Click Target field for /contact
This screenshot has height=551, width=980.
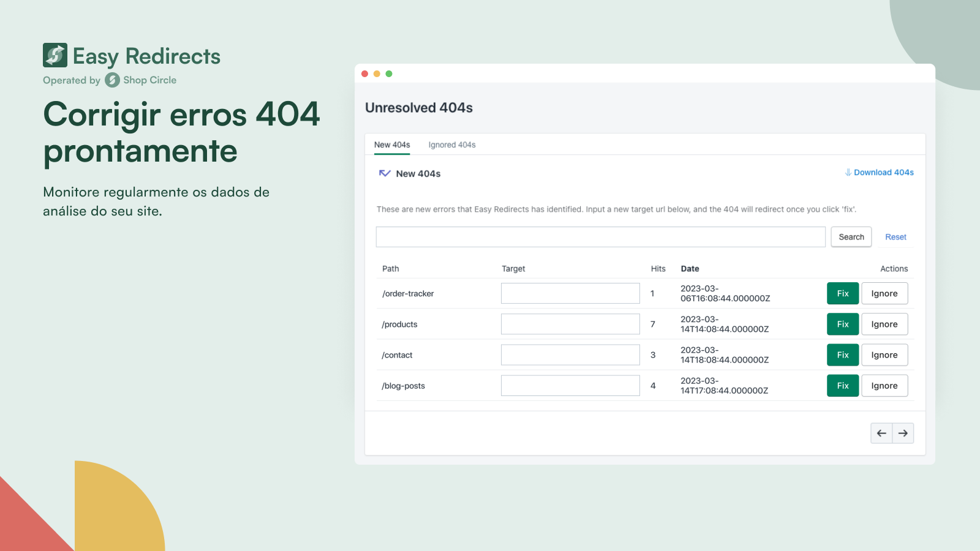tap(570, 355)
